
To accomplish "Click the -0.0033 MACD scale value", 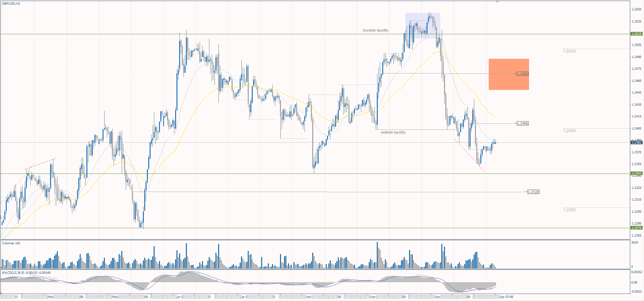I will coord(637,291).
